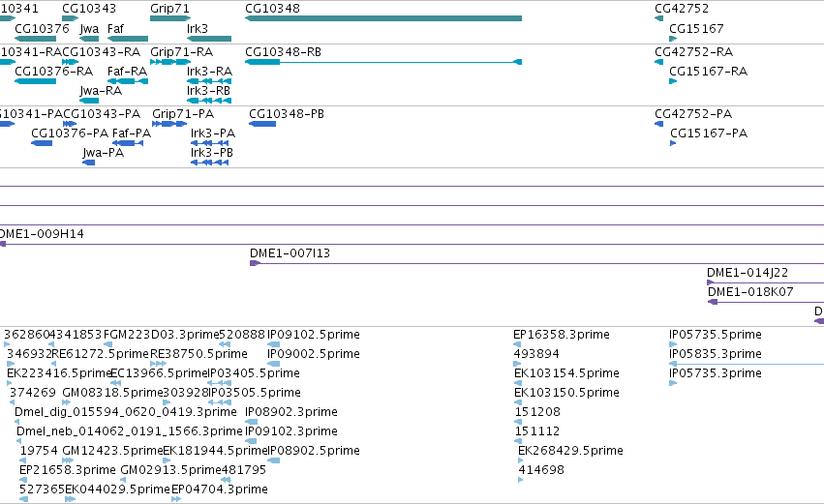
Task: Open feature 493894
Action: (536, 354)
